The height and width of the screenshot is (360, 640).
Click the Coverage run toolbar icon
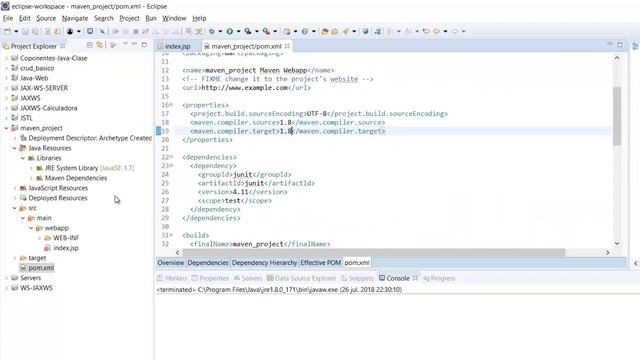[247, 31]
